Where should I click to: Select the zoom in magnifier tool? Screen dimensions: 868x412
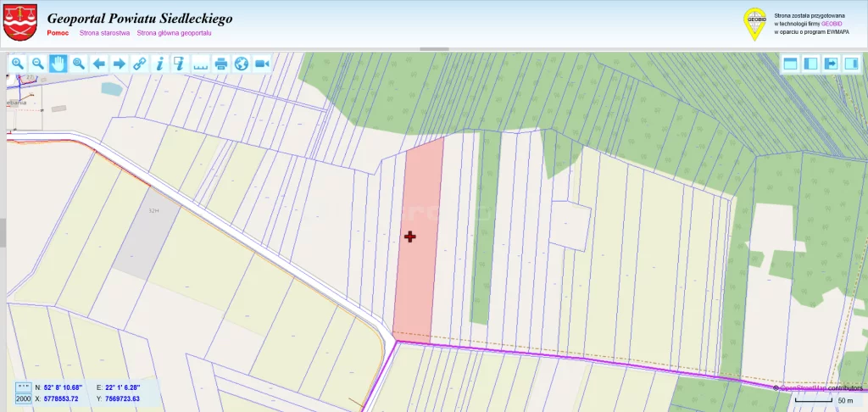(17, 64)
